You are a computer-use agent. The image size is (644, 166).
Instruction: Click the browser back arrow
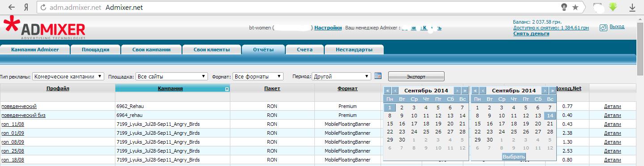[x=12, y=8]
